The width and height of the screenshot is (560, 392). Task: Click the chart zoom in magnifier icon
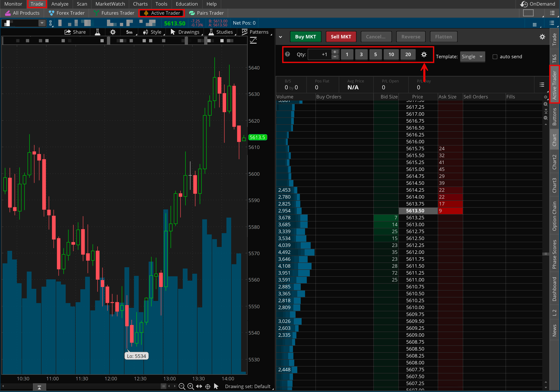pyautogui.click(x=191, y=386)
